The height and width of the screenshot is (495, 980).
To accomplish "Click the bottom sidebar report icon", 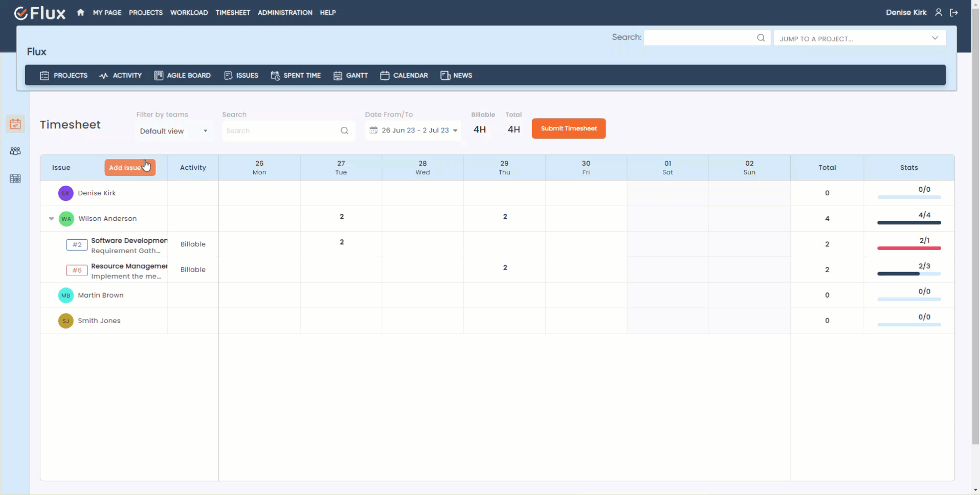I will [x=15, y=178].
